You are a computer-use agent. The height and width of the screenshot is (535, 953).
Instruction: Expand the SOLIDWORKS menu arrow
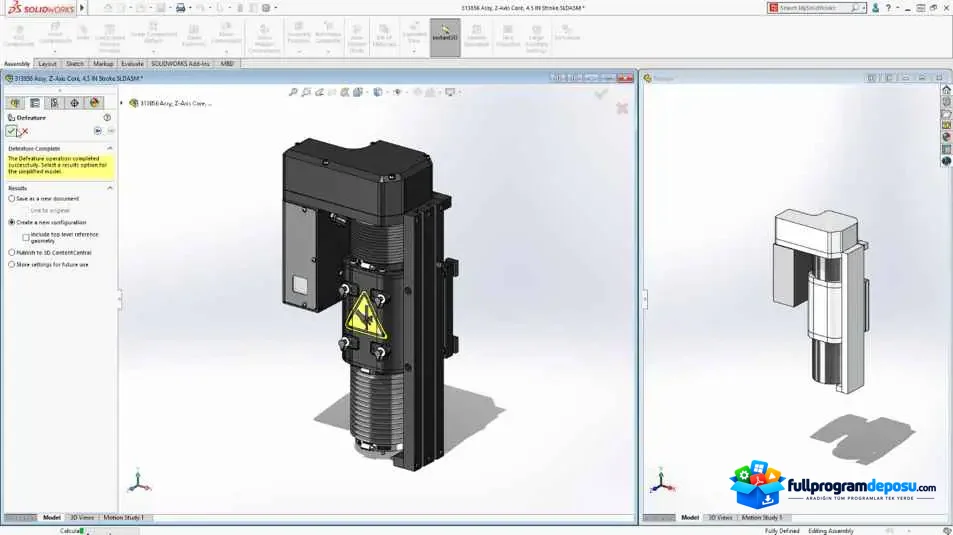(x=82, y=8)
